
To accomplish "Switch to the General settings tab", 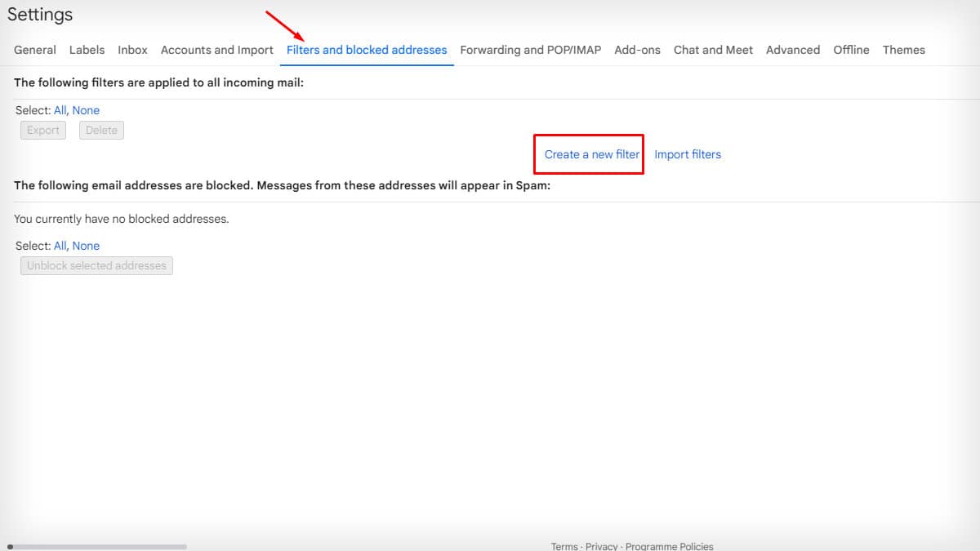I will [34, 50].
